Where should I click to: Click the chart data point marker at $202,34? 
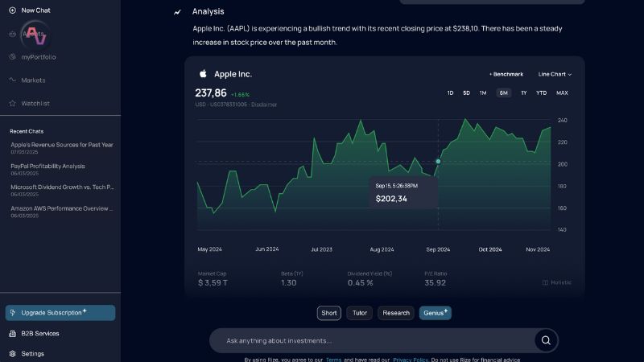click(438, 162)
